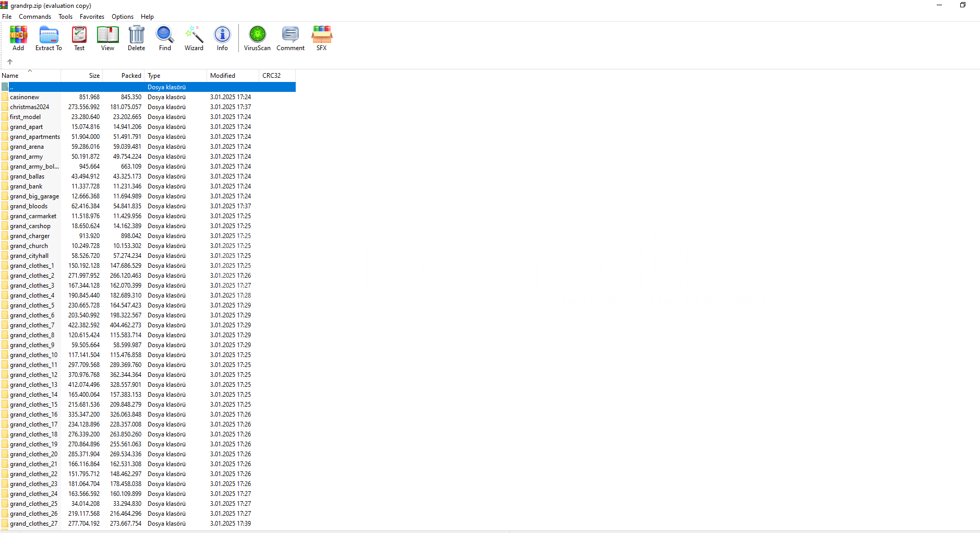The width and height of the screenshot is (980, 533).
Task: Open the Commands menu
Action: pyautogui.click(x=35, y=17)
